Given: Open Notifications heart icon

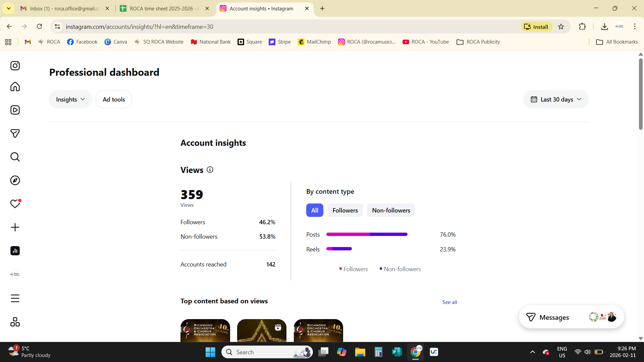Looking at the screenshot, I should tap(15, 204).
